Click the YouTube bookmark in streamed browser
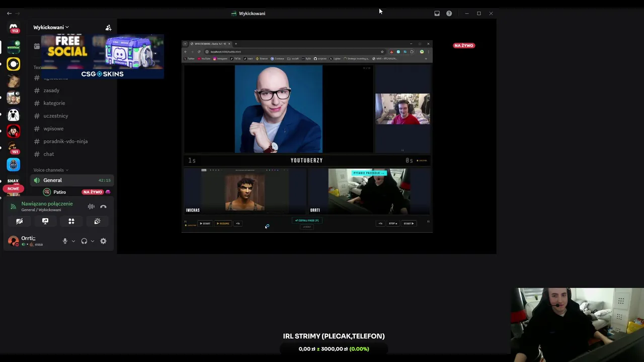This screenshot has height=362, width=644. coord(204,58)
